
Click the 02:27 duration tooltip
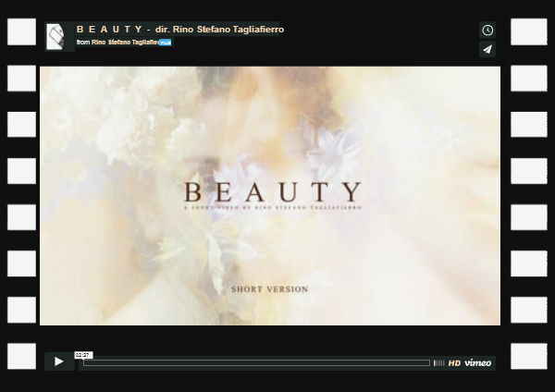coord(82,354)
